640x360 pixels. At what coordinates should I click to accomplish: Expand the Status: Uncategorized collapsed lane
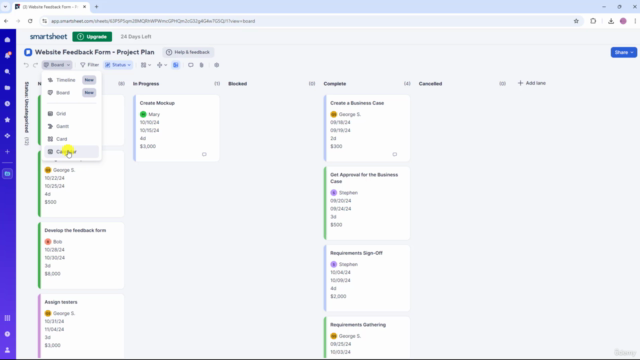point(27,113)
